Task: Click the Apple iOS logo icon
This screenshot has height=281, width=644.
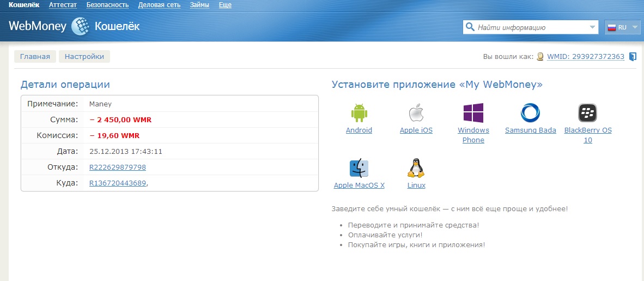Action: [x=416, y=113]
